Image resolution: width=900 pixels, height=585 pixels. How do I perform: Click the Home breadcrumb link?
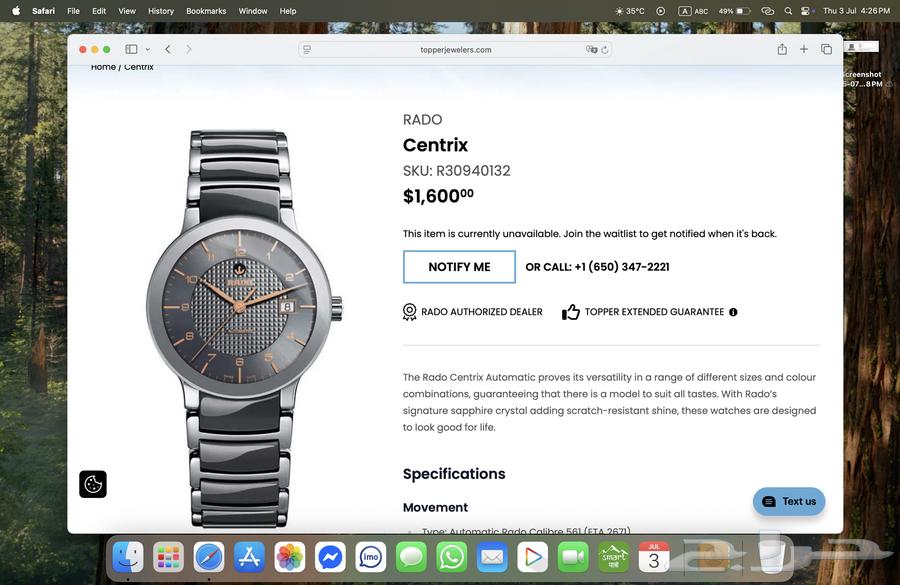pos(103,67)
